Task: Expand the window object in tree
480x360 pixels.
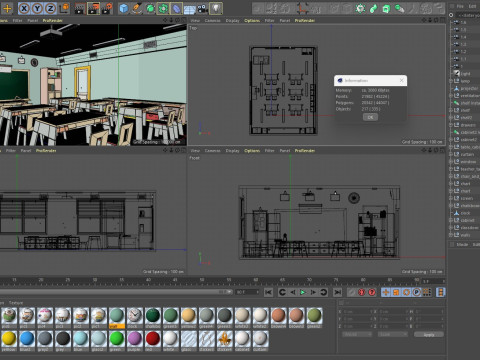Action: (x=451, y=162)
